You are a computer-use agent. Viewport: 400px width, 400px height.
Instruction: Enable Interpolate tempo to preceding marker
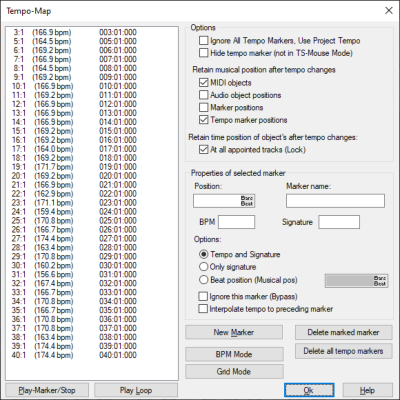pyautogui.click(x=203, y=309)
